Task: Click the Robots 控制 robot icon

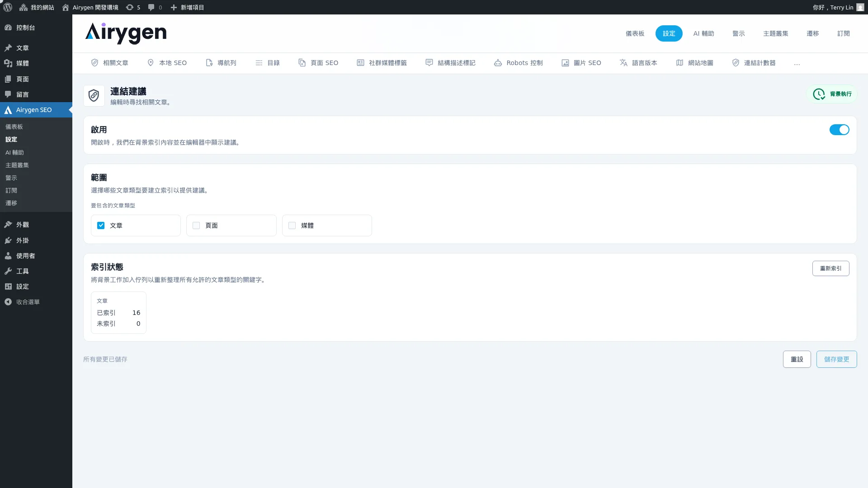Action: coord(498,63)
